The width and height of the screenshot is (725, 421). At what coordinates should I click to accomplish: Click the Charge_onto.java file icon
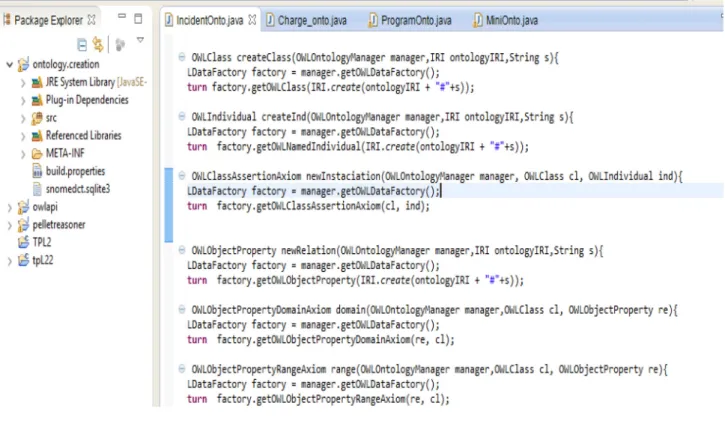270,20
